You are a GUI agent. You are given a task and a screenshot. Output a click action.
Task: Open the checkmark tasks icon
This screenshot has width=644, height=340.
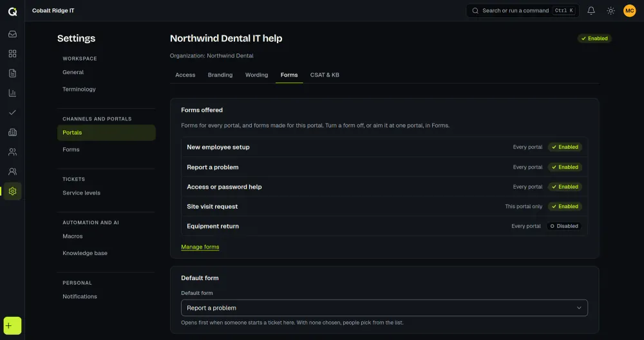tap(12, 113)
